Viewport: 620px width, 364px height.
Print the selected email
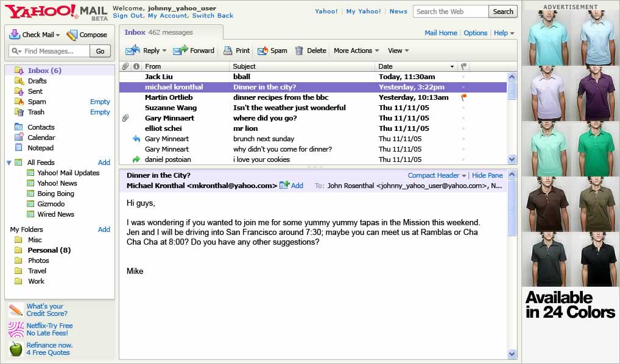(236, 51)
